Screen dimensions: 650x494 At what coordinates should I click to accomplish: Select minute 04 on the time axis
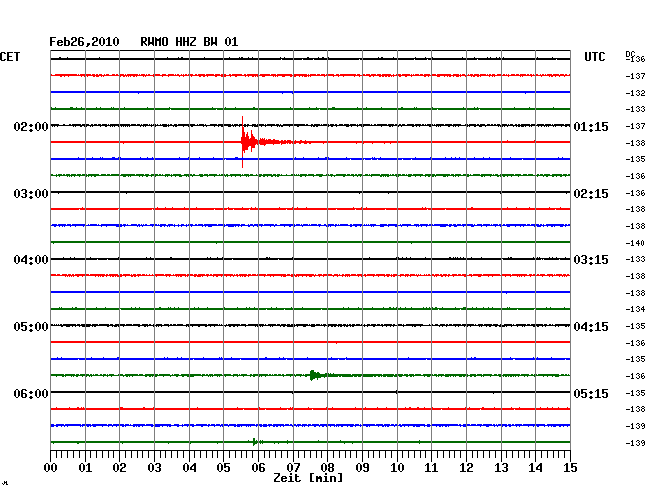coord(189,467)
